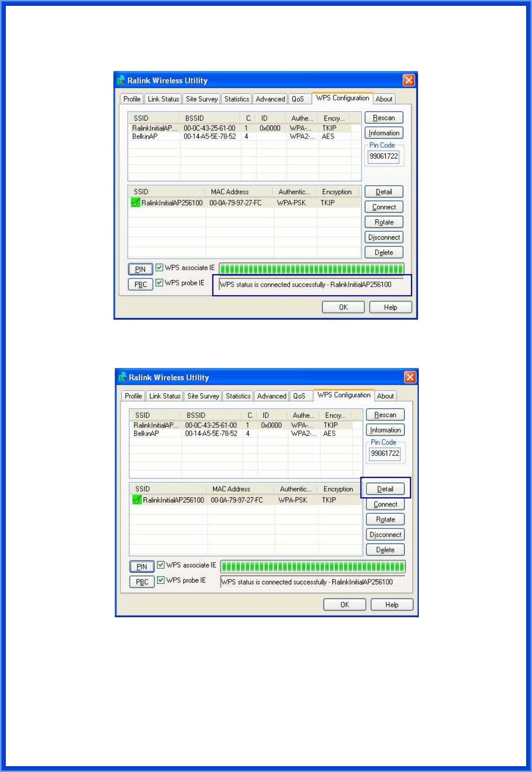The height and width of the screenshot is (772, 532).
Task: Close the upper Ralink Wireless Utility window
Action: pyautogui.click(x=409, y=80)
